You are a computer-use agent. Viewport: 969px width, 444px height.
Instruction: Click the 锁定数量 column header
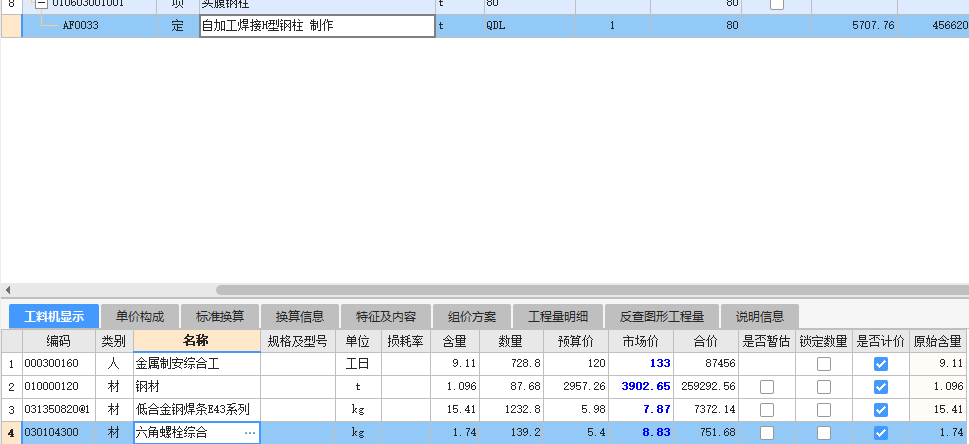tap(824, 341)
